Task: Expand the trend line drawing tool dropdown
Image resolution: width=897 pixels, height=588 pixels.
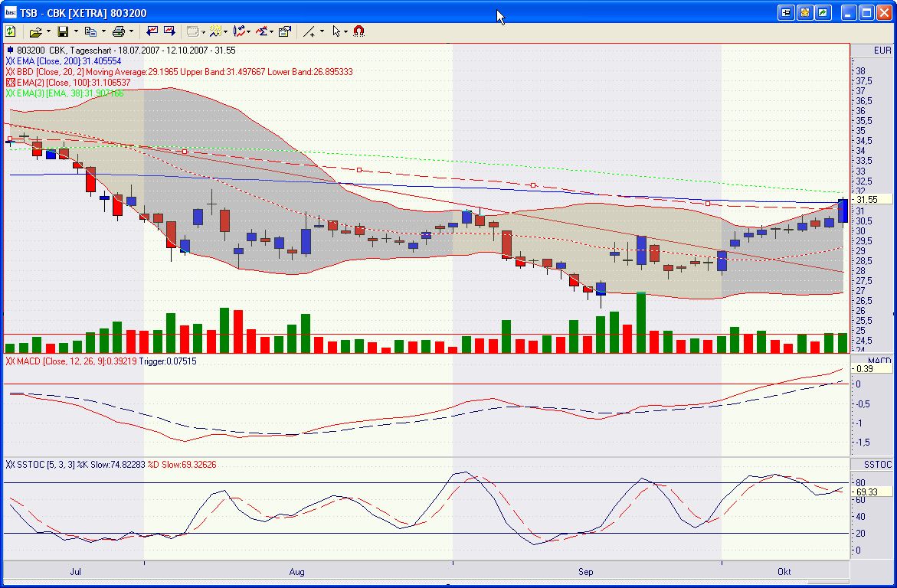Action: pos(321,31)
